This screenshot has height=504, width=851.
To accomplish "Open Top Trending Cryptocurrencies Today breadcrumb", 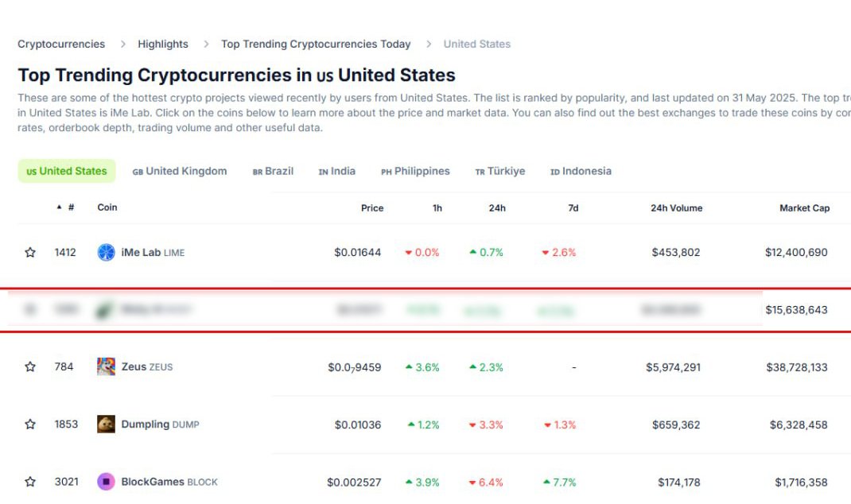I will 316,44.
